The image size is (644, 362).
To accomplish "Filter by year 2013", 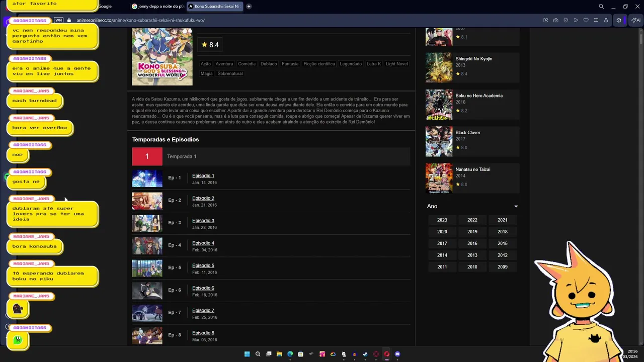I will click(x=472, y=255).
